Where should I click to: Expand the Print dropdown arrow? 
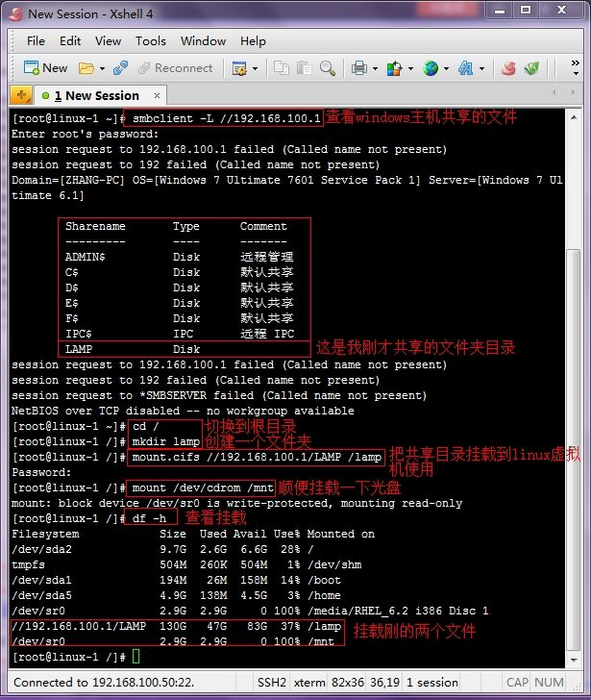[375, 69]
